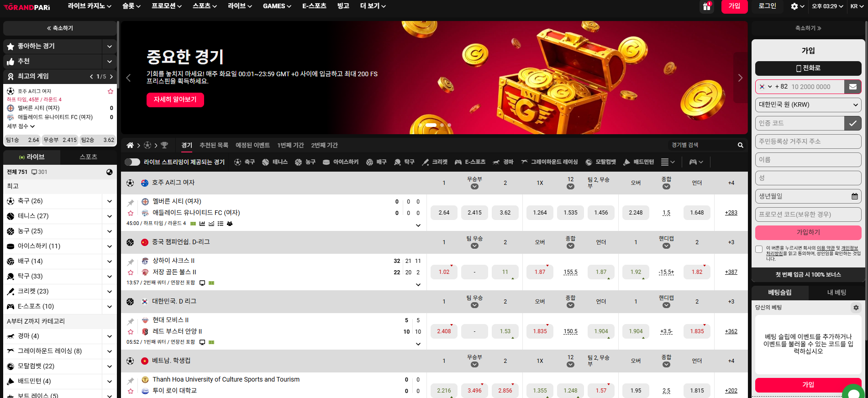Select the 예정된 이벤트 tab
The width and height of the screenshot is (868, 398).
click(x=253, y=145)
